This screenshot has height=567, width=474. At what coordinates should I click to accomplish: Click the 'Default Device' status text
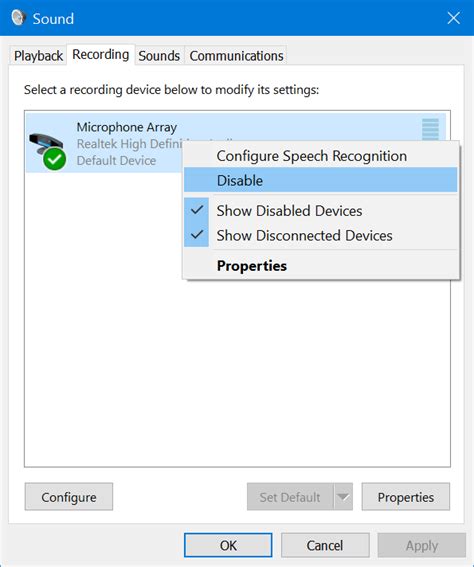(116, 160)
